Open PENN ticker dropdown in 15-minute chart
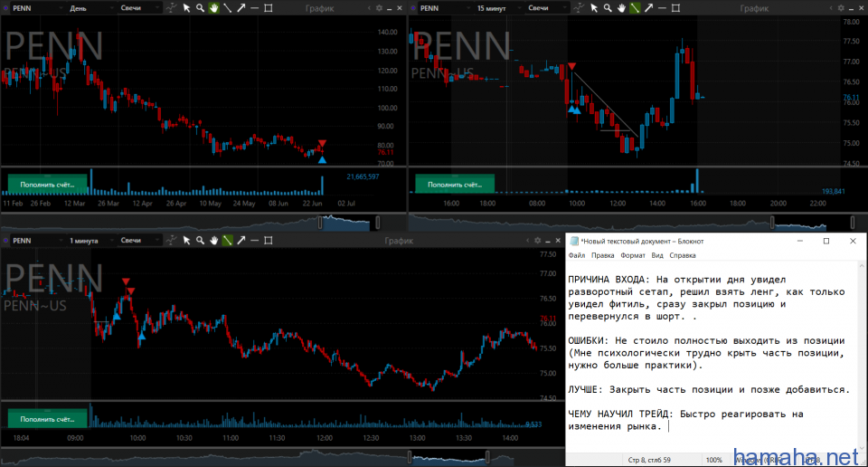The height and width of the screenshot is (467, 868). [444, 8]
